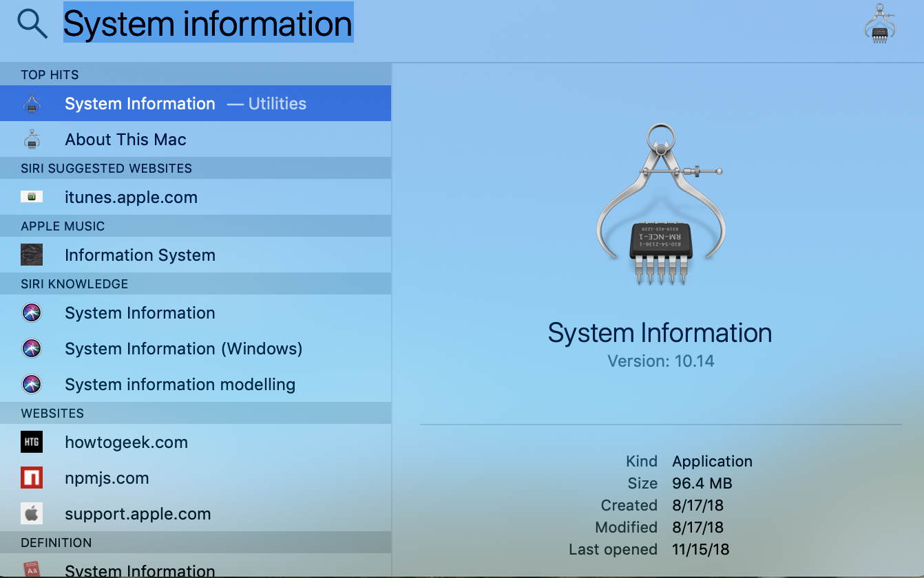
Task: Click the Dictionary icon under Definition
Action: pos(32,569)
